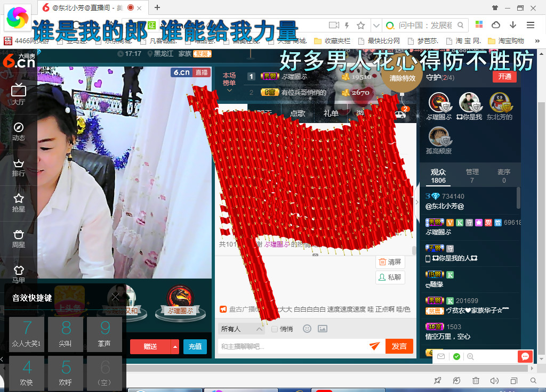Close the 音效快捷键 panel

click(115, 297)
